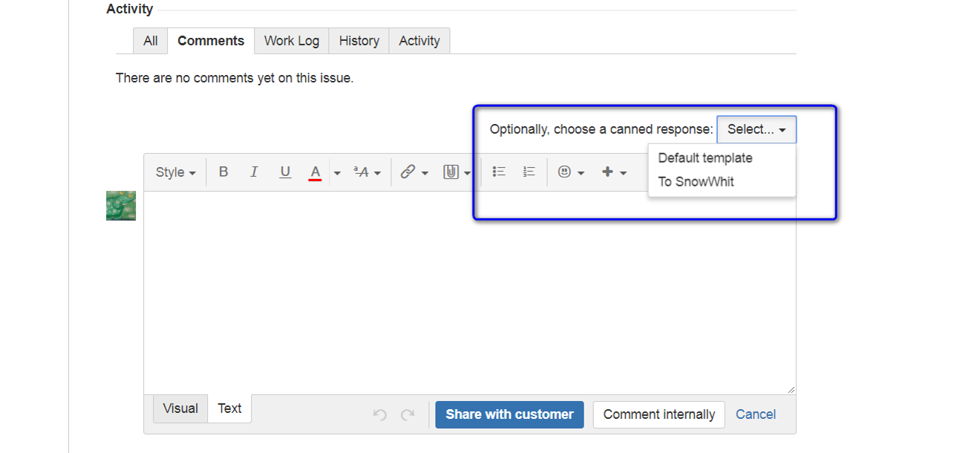
Task: Click inside the comment text area
Action: pos(469,293)
